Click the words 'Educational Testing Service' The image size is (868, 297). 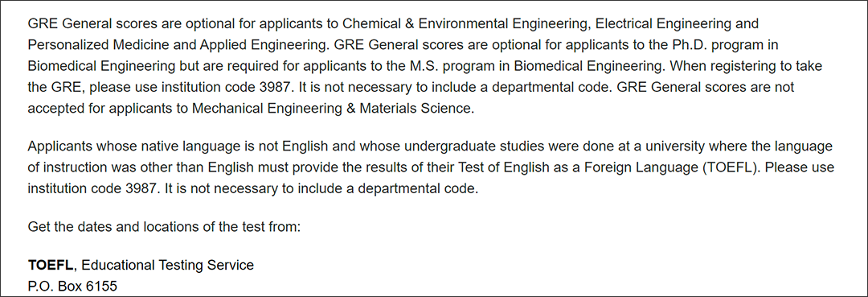click(x=168, y=266)
